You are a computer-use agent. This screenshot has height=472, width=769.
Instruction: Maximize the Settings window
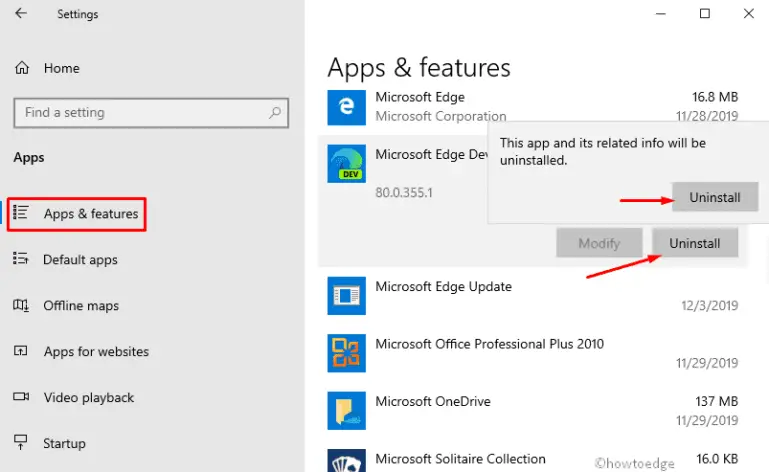pyautogui.click(x=705, y=14)
